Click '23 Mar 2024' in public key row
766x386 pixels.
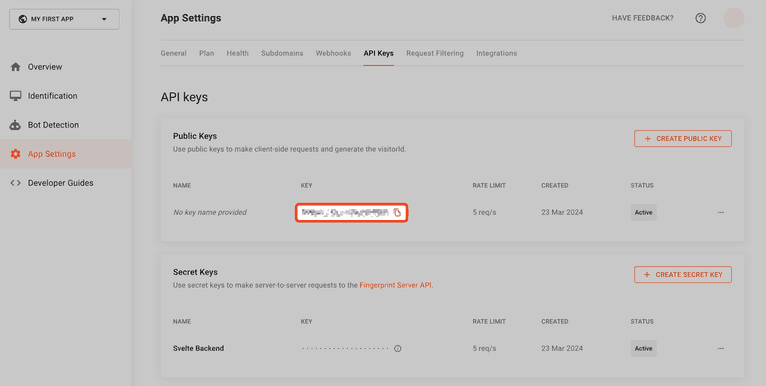[562, 213]
